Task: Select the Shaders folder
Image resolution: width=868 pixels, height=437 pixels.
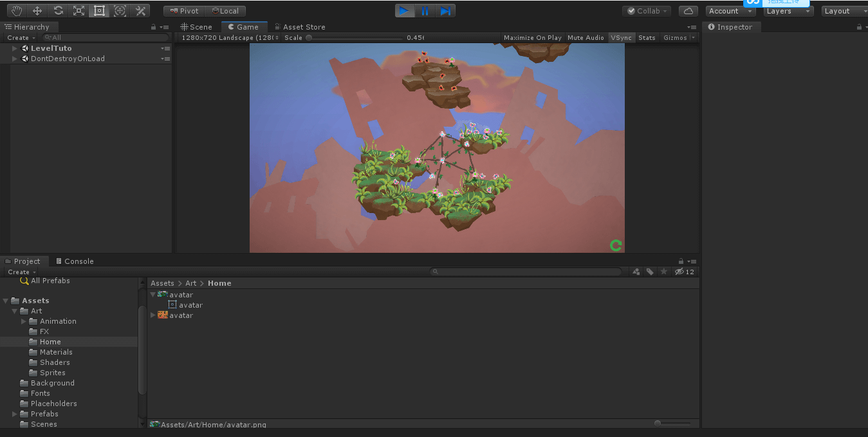Action: coord(55,362)
